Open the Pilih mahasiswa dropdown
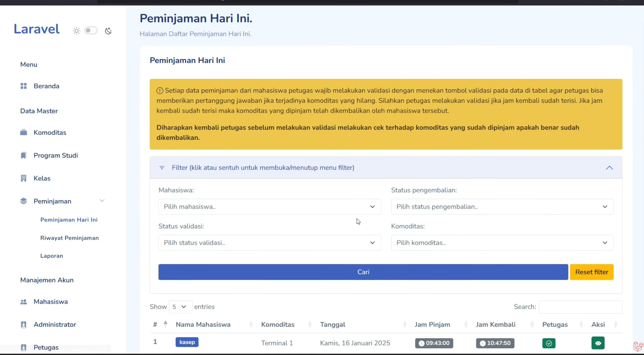Screen dimensions: 644x355 [x=270, y=207]
